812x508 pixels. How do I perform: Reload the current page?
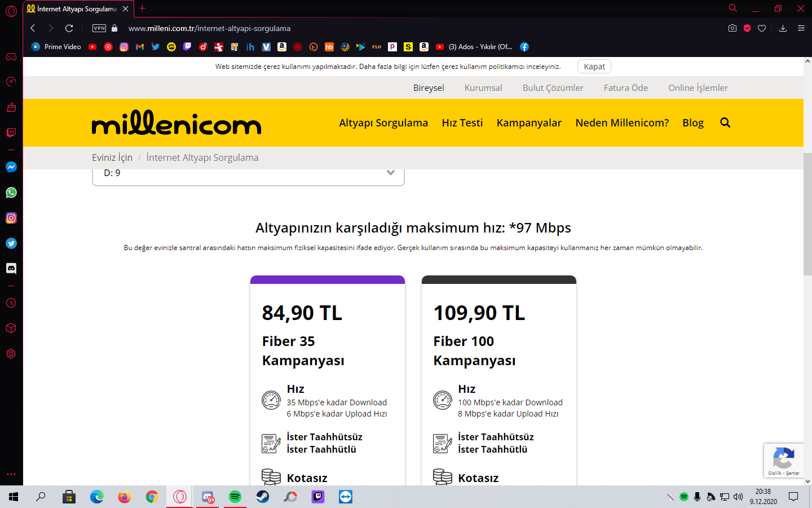click(69, 28)
